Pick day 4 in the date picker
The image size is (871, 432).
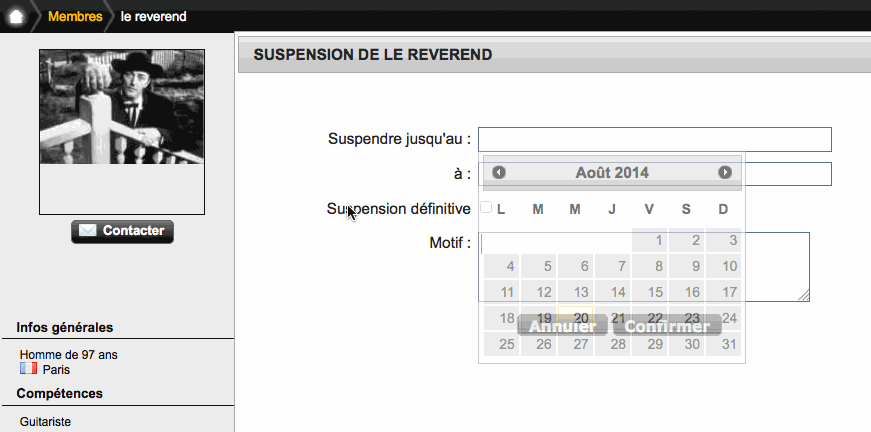click(501, 266)
